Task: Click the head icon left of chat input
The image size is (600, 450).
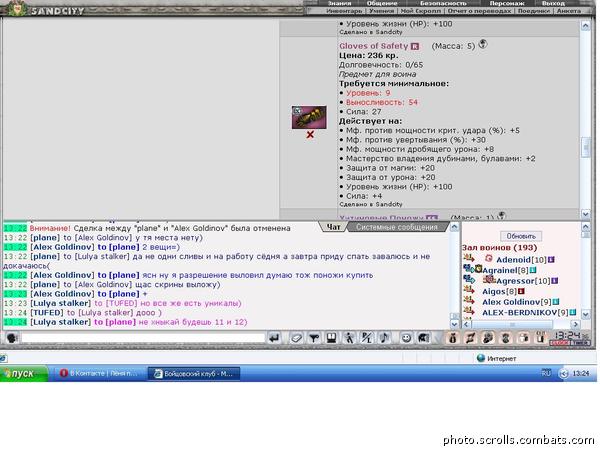Action: click(11, 338)
